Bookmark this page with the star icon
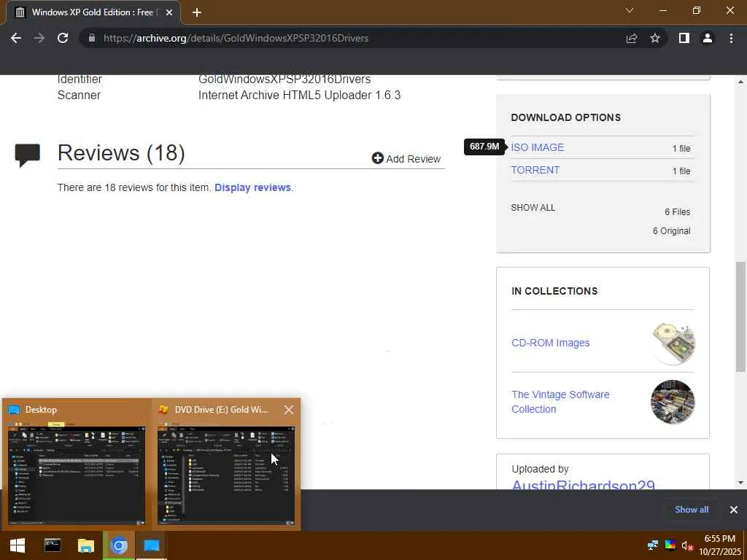 pos(655,38)
